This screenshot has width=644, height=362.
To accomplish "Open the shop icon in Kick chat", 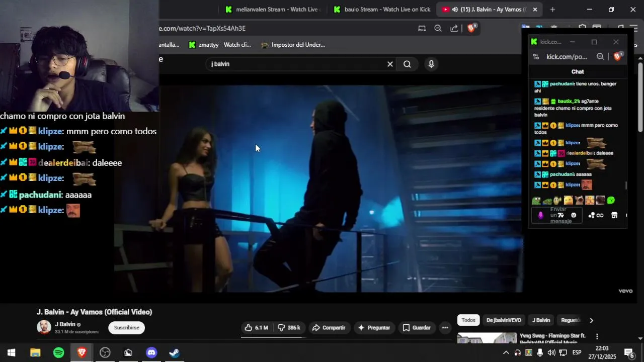I will pos(614,215).
